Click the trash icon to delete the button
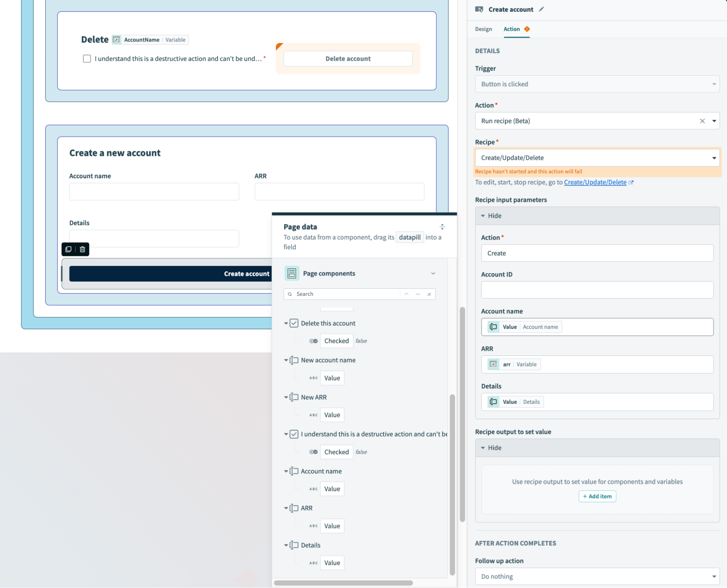The image size is (727, 588). [x=82, y=249]
